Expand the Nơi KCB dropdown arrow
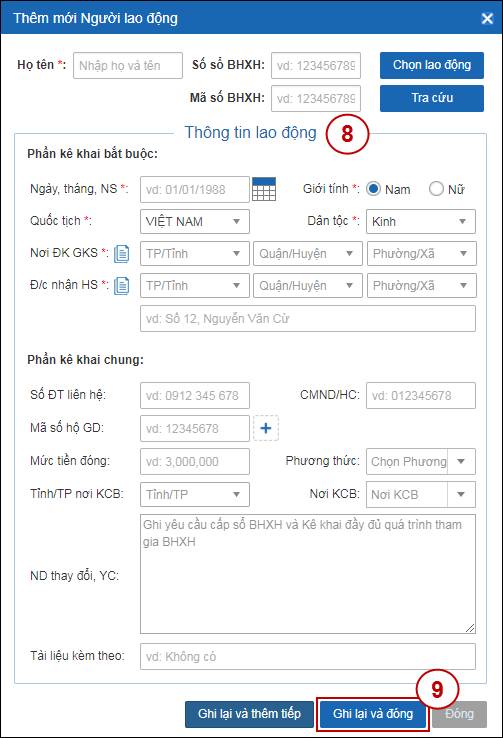The width and height of the screenshot is (503, 738). coord(461,494)
